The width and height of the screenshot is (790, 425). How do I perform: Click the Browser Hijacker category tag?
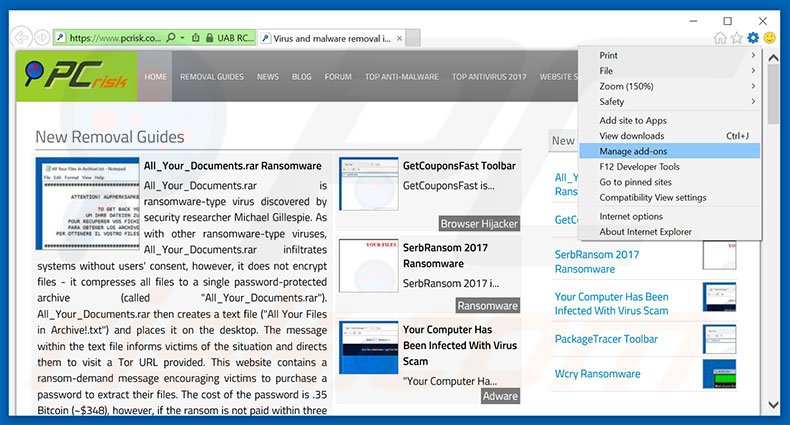coord(479,224)
